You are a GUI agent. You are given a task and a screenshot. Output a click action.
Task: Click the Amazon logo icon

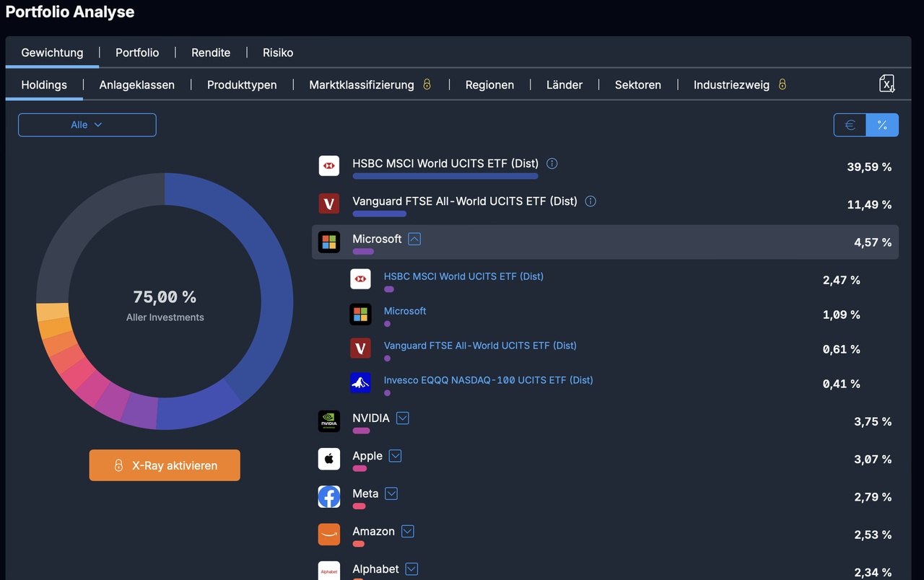[329, 535]
